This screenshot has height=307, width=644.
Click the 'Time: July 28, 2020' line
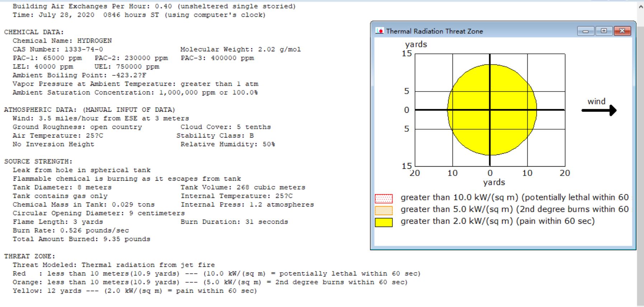(139, 15)
